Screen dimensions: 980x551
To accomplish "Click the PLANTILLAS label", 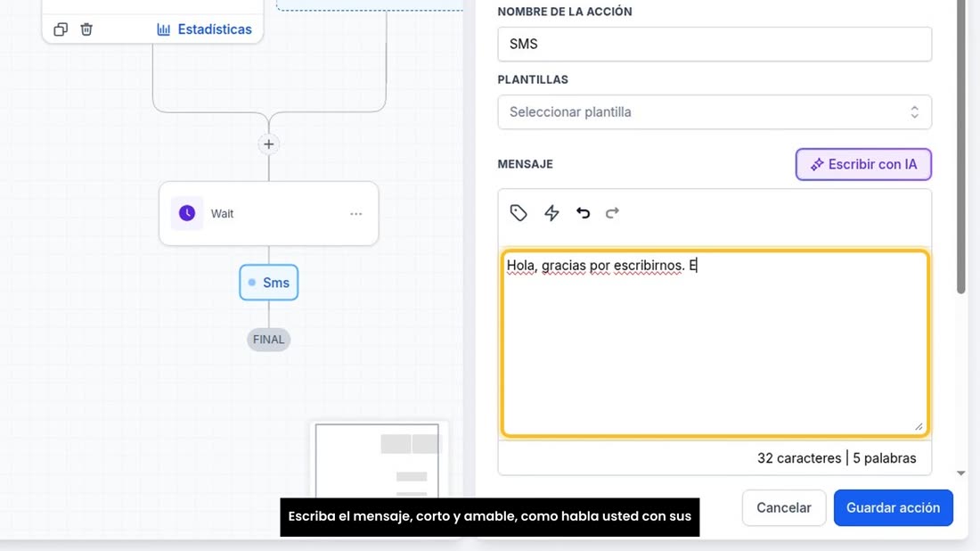I will (533, 80).
